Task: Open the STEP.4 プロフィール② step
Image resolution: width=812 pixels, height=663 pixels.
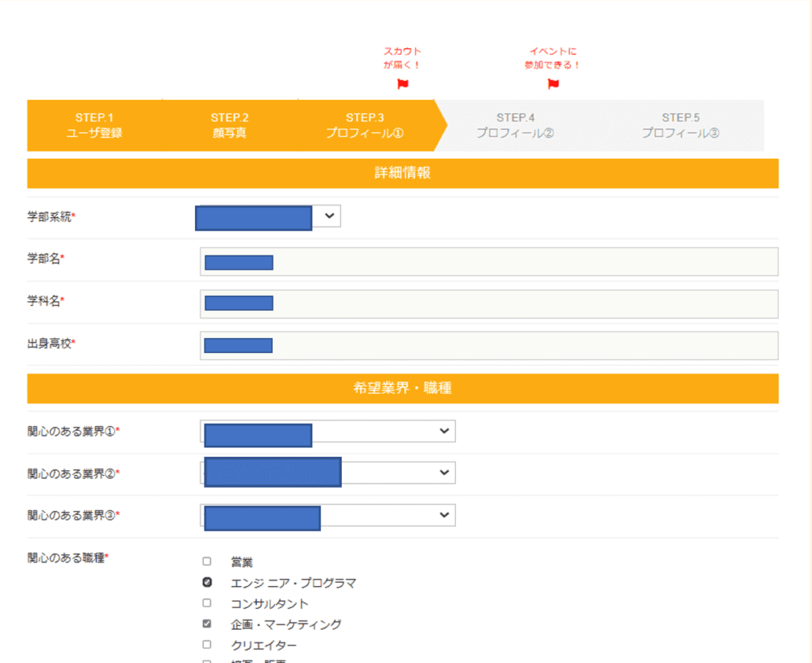Action: (515, 125)
